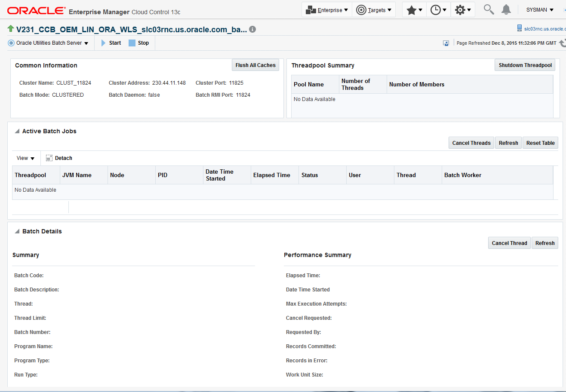Image resolution: width=566 pixels, height=392 pixels.
Task: Click the Performance Summary heading
Action: [317, 255]
